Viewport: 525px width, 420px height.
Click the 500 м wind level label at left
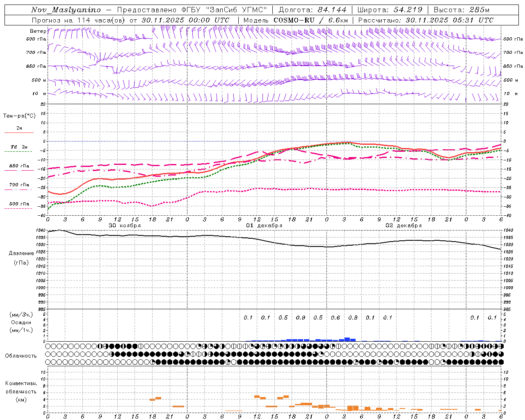39,80
